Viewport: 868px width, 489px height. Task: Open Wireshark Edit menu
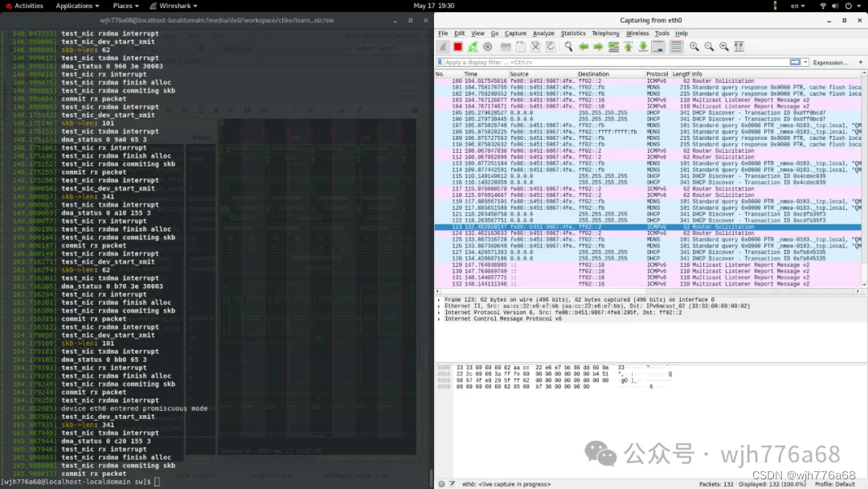click(x=460, y=33)
